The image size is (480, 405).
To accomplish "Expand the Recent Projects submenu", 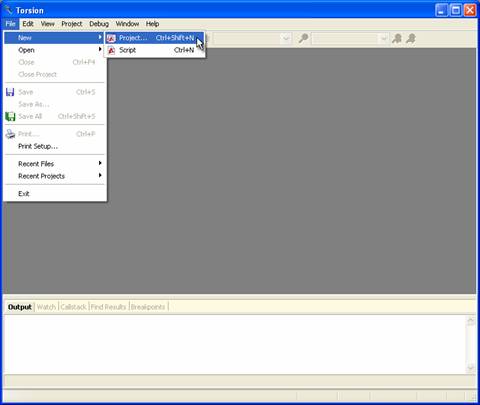I will (55, 176).
